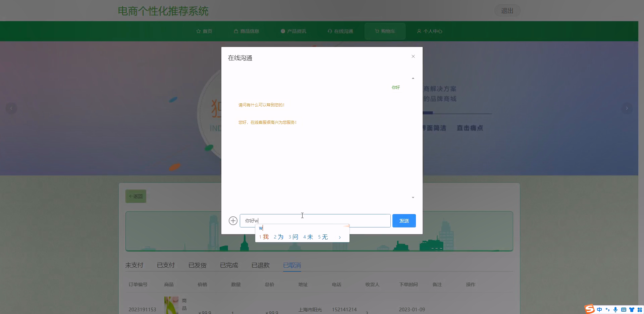Toggle the punctuation mode in input method bar
Viewport: 644px width, 314px height.
[x=607, y=309]
